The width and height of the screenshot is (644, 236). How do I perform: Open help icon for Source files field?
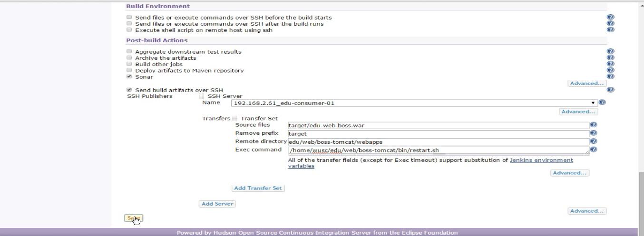[x=593, y=125]
